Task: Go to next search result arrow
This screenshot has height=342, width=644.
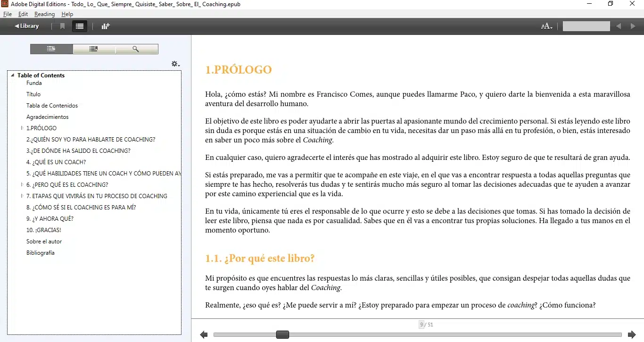Action: click(x=633, y=26)
